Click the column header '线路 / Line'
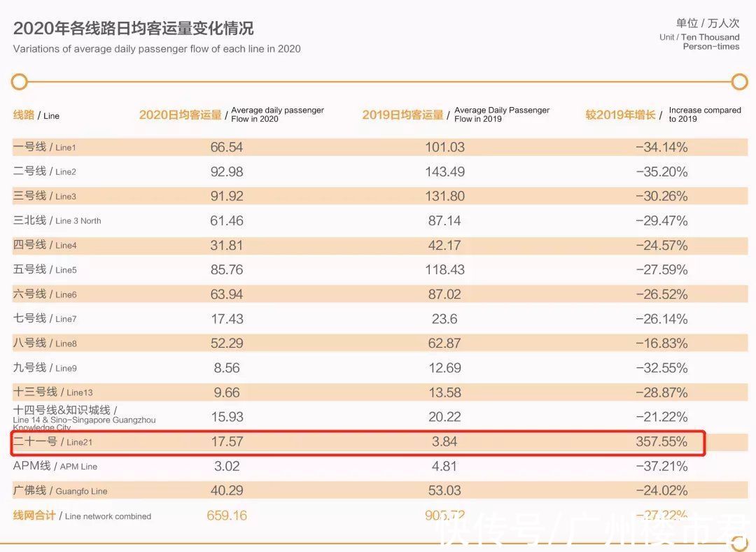This screenshot has height=552, width=756. coord(36,115)
